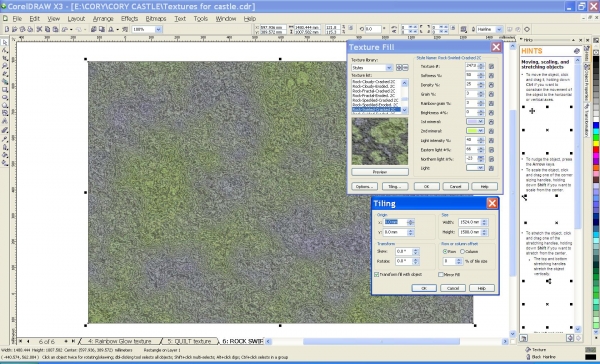Click Cancel in the Tiling dialog
The image size is (600, 364).
(453, 288)
